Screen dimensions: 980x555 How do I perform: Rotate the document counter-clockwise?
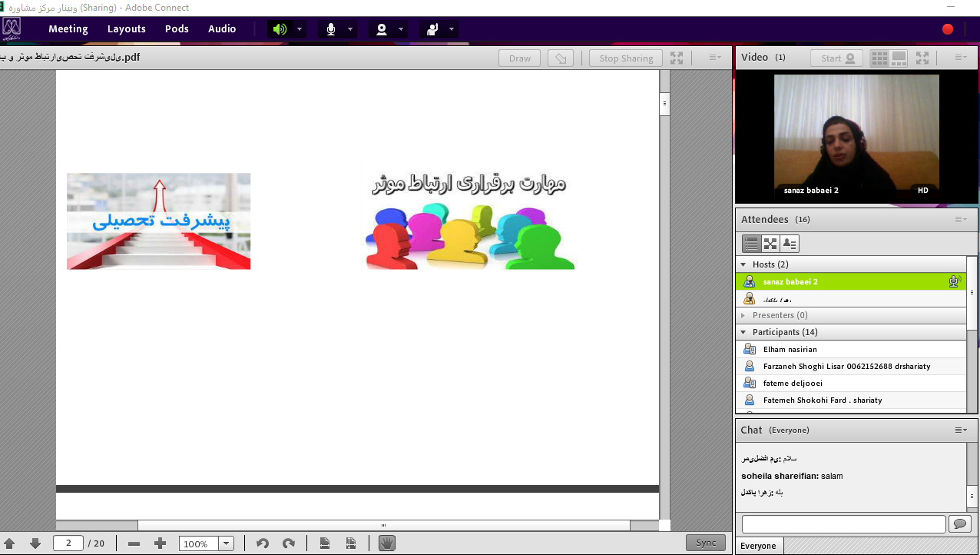263,543
